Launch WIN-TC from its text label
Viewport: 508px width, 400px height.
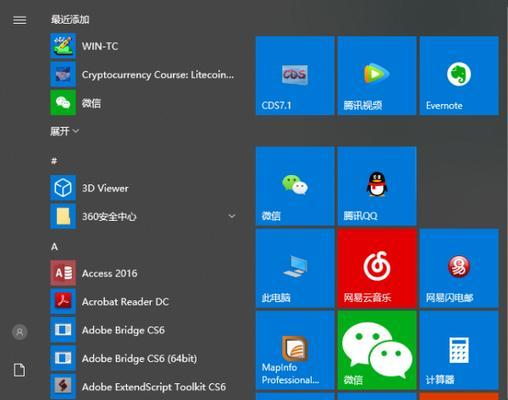(100, 46)
